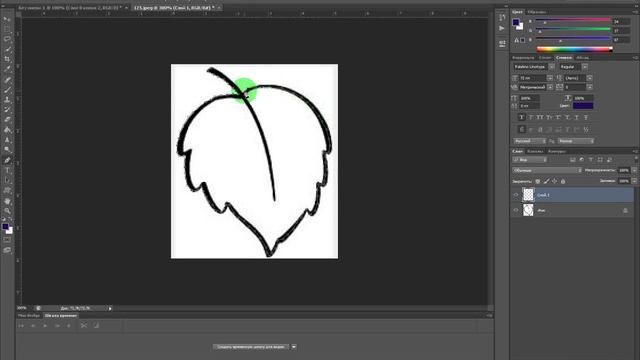Click the layer opacity field

(x=624, y=170)
